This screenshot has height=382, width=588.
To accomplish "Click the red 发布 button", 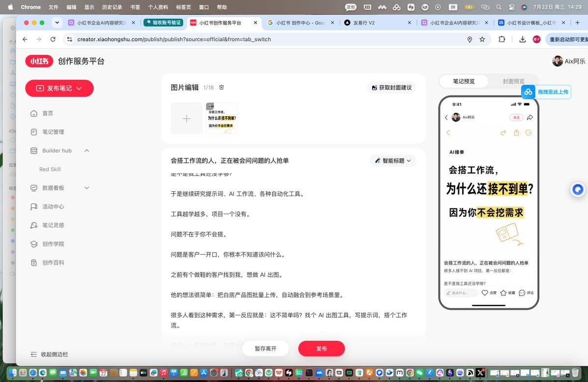I will pos(321,349).
